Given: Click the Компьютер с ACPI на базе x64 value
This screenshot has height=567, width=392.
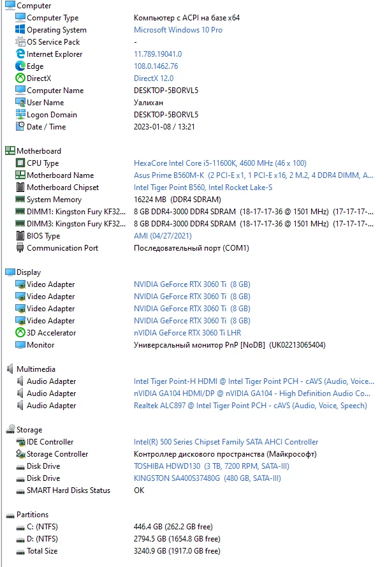Looking at the screenshot, I should [186, 18].
